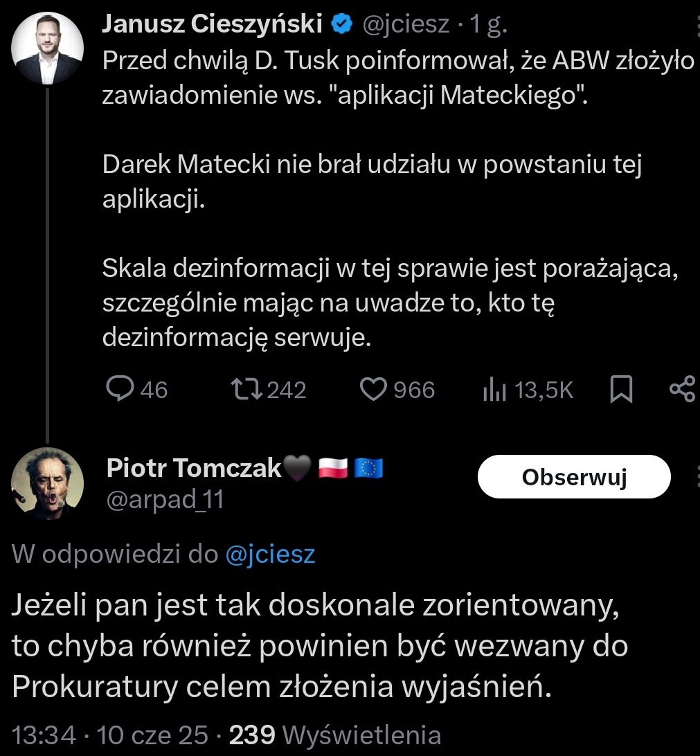Like Janusz Cieszyński's tweet with the heart
This screenshot has width=700, height=756.
[375, 390]
